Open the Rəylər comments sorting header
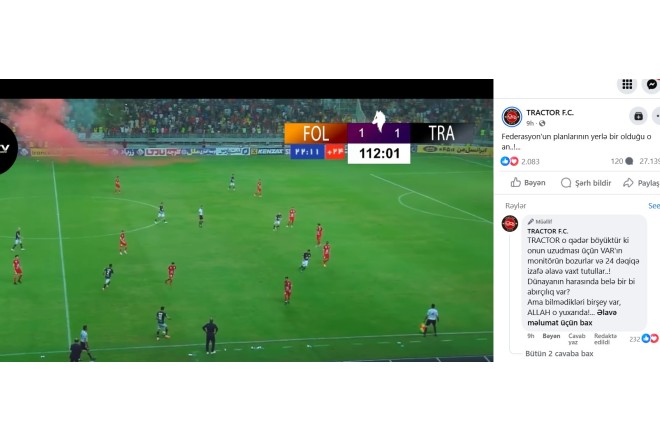 pos(516,206)
